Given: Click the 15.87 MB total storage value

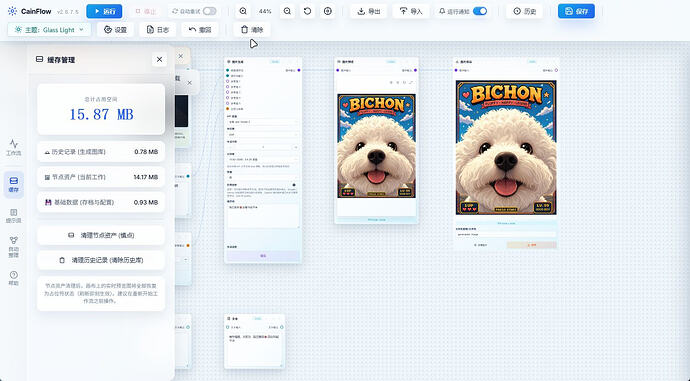Looking at the screenshot, I should tap(101, 114).
